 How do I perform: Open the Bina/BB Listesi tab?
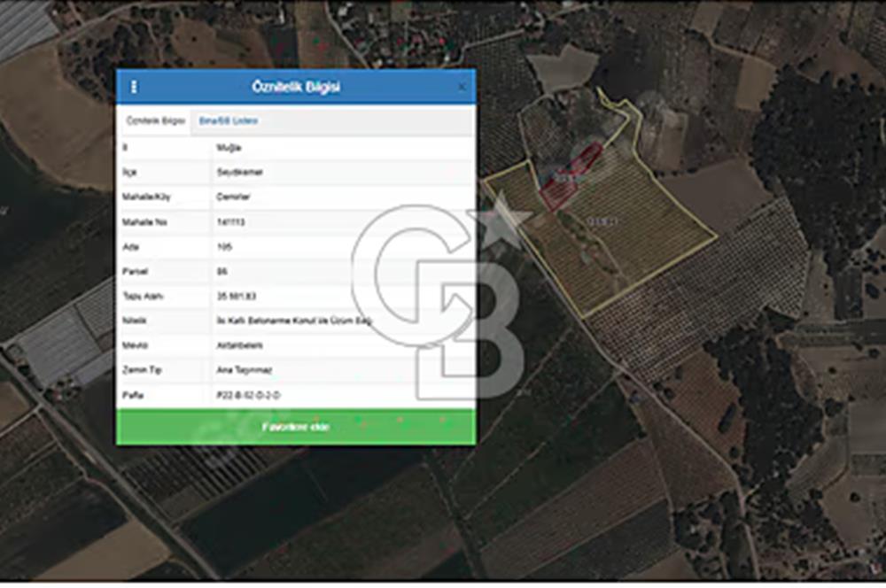pyautogui.click(x=229, y=120)
